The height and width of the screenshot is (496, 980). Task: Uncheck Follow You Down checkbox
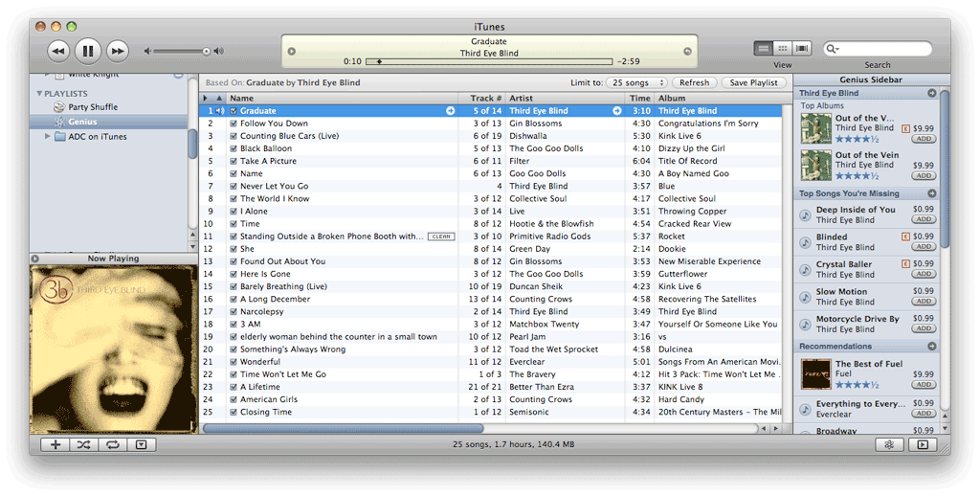point(234,124)
